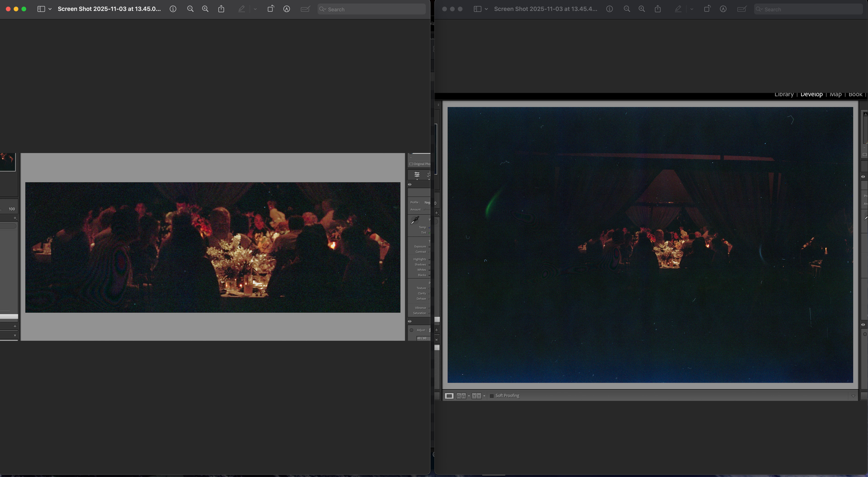Open the Edit sliders panel icon
868x477 pixels.
417,174
